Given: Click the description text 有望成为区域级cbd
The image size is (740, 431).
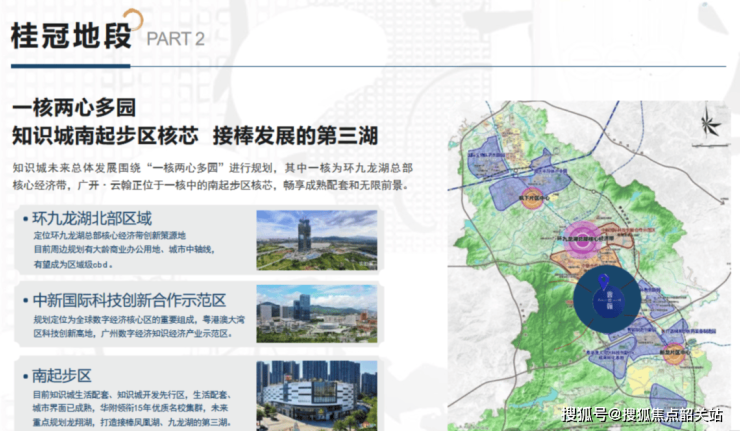Looking at the screenshot, I should 73,264.
